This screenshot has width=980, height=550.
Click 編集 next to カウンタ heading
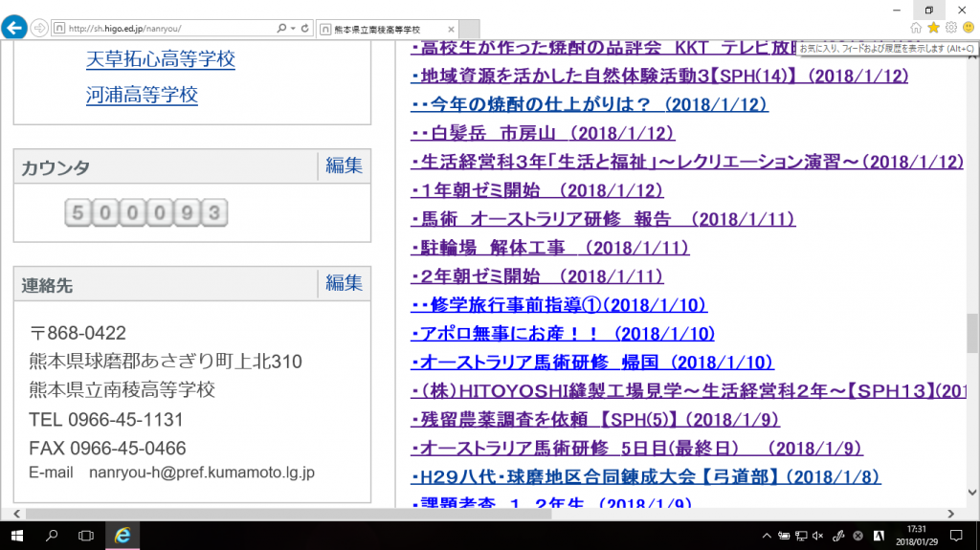344,165
